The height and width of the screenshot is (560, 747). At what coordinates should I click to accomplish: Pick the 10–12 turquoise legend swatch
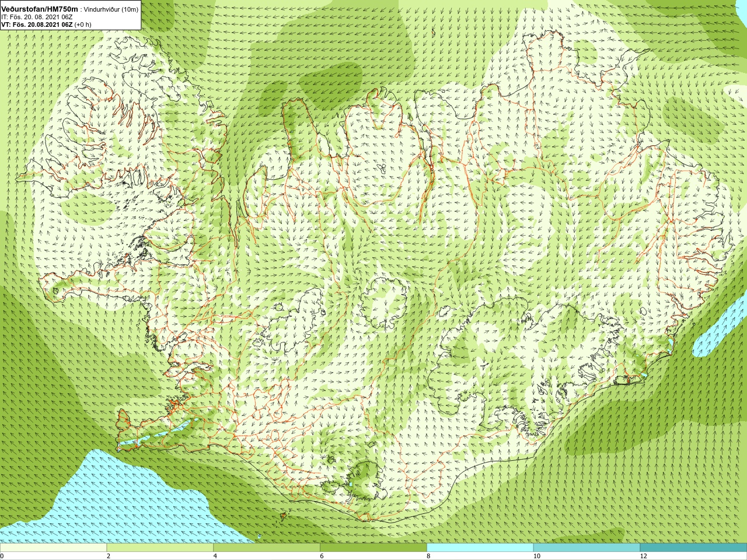coord(587,548)
